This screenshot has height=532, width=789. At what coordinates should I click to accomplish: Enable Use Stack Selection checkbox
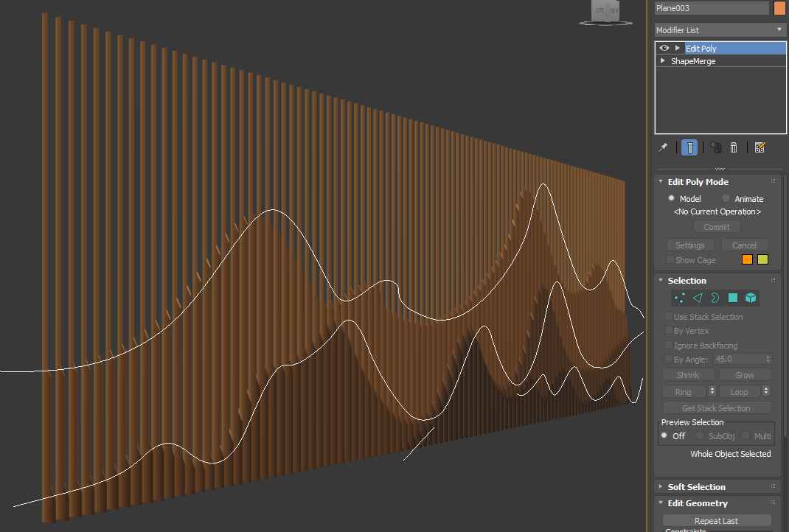point(668,316)
